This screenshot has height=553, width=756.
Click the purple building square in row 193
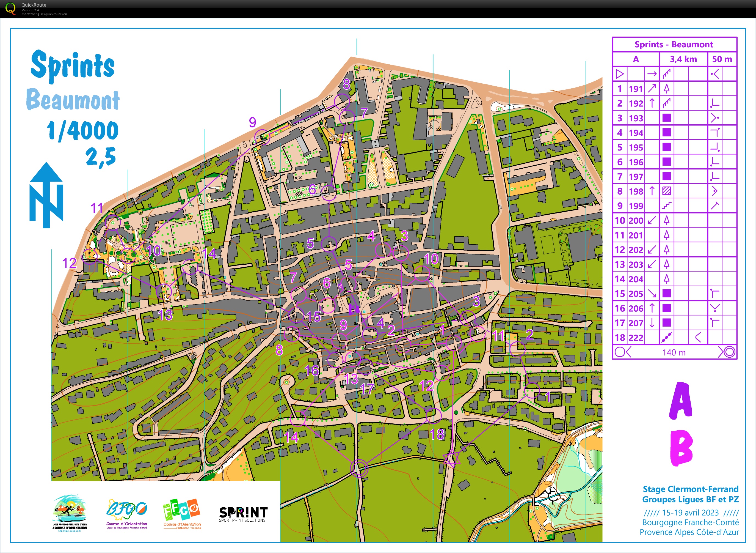coord(666,118)
